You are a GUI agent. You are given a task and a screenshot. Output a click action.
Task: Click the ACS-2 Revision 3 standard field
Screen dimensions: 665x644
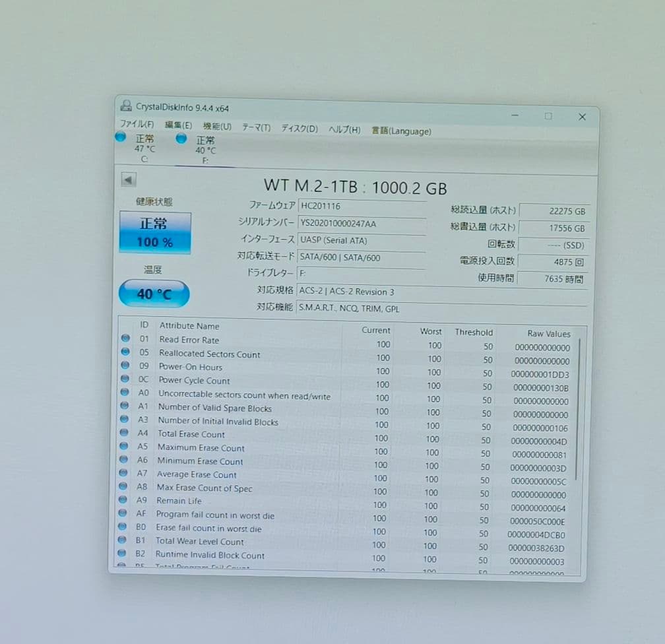[442, 292]
